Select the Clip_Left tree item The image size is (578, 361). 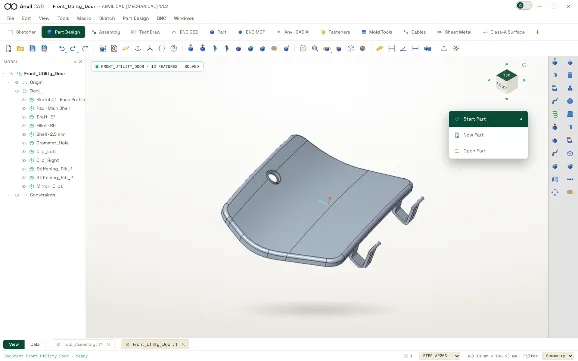pyautogui.click(x=46, y=152)
